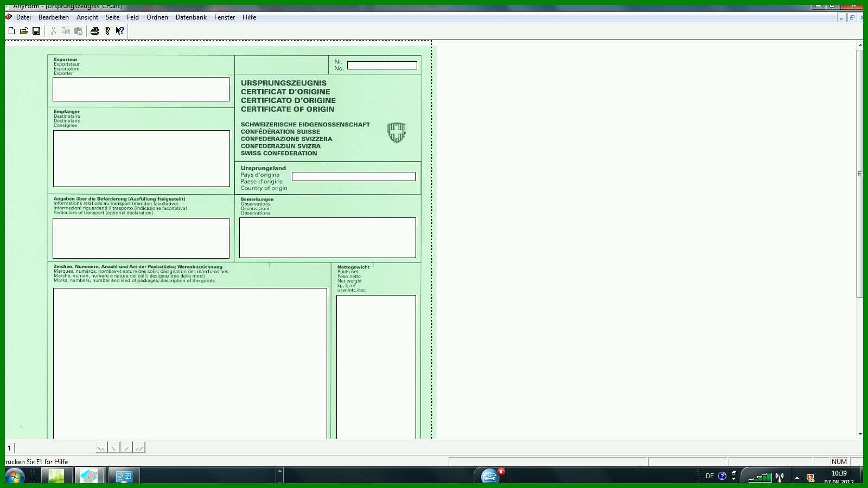The height and width of the screenshot is (488, 868).
Task: Click the taskbar car icon with red X
Action: [x=491, y=476]
